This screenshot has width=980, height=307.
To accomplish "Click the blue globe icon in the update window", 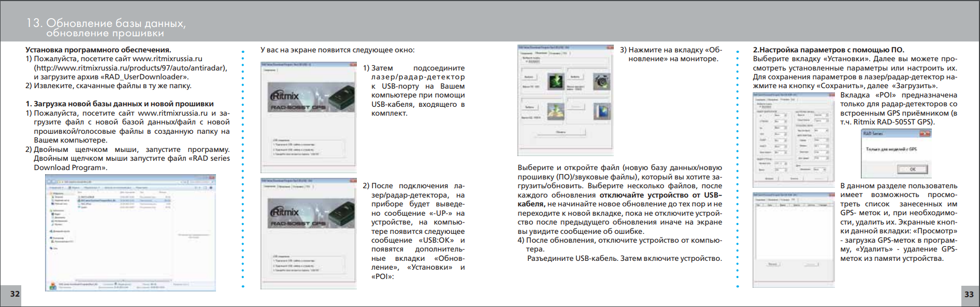I will pos(602,111).
